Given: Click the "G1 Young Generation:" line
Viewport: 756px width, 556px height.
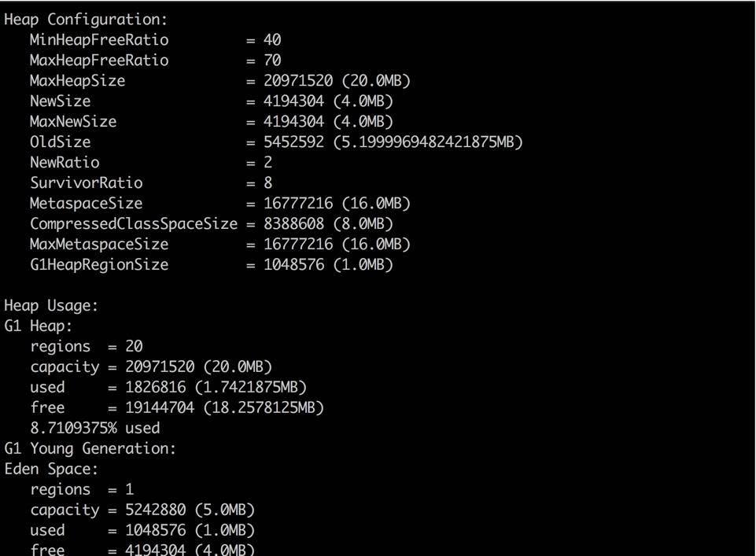Looking at the screenshot, I should pos(90,449).
